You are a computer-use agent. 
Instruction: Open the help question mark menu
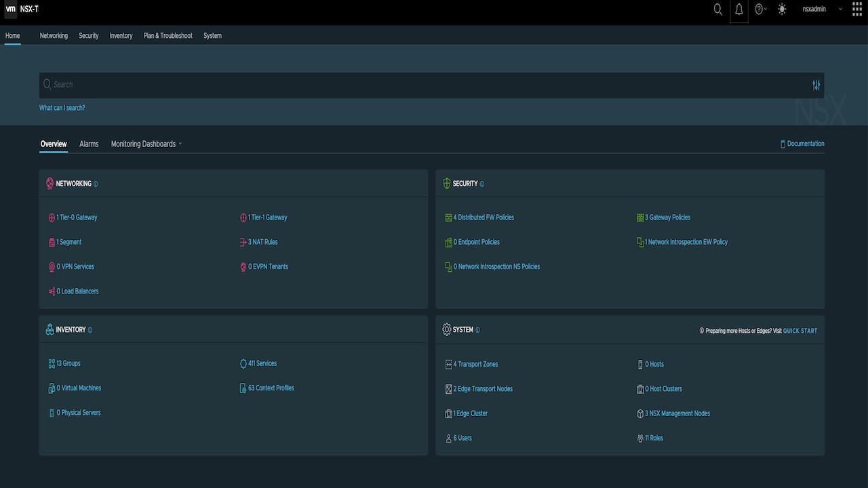pos(761,9)
